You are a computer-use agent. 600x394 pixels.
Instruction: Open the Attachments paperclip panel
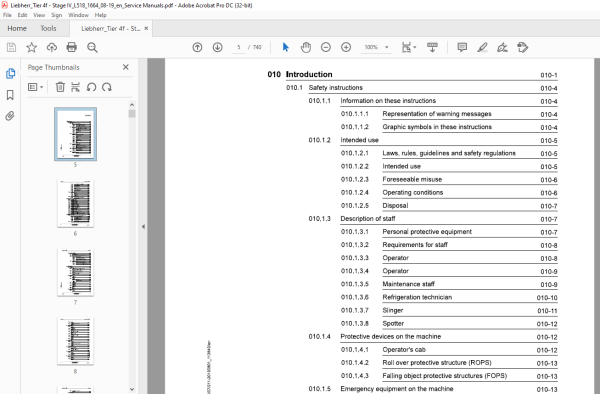tap(10, 116)
